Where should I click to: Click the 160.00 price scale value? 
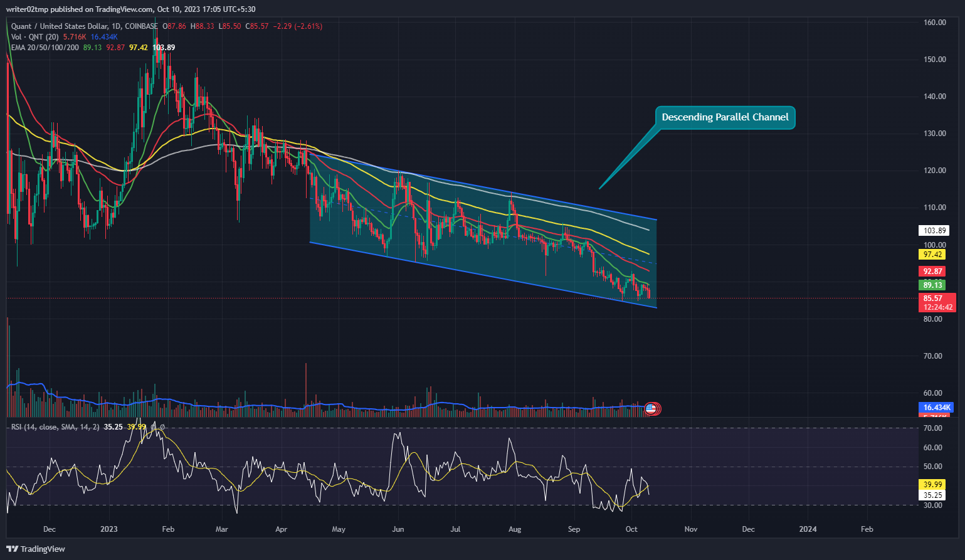[x=935, y=23]
